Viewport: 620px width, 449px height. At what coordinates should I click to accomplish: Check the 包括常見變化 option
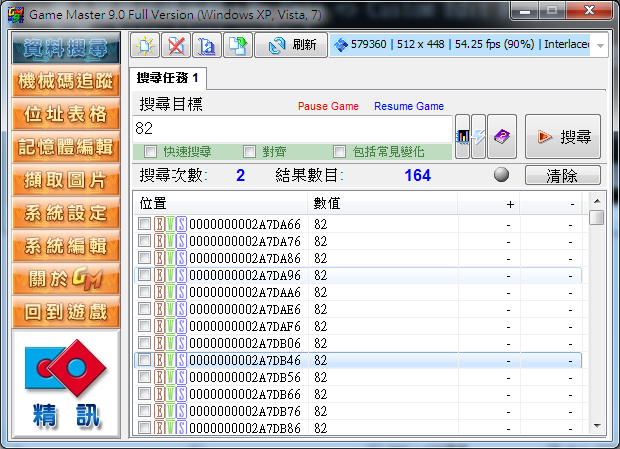coord(340,152)
